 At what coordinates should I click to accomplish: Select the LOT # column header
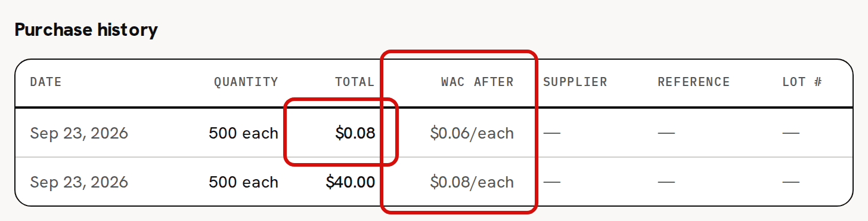(802, 82)
